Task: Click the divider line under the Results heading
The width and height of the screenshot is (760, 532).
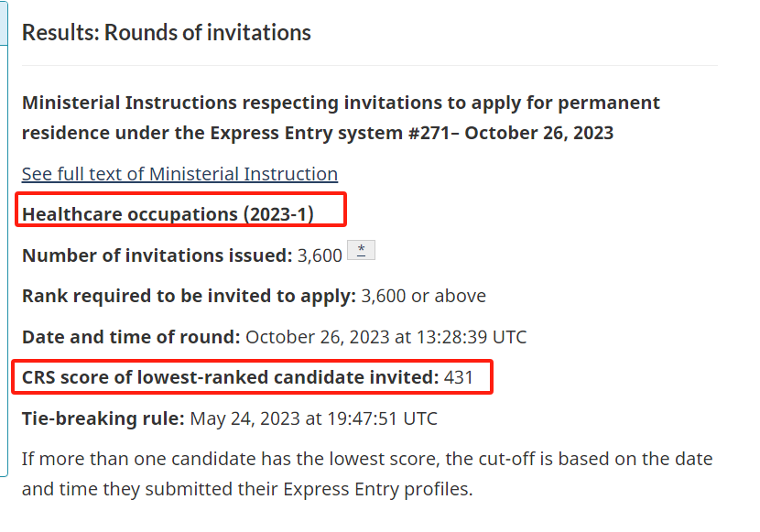Action: point(370,65)
